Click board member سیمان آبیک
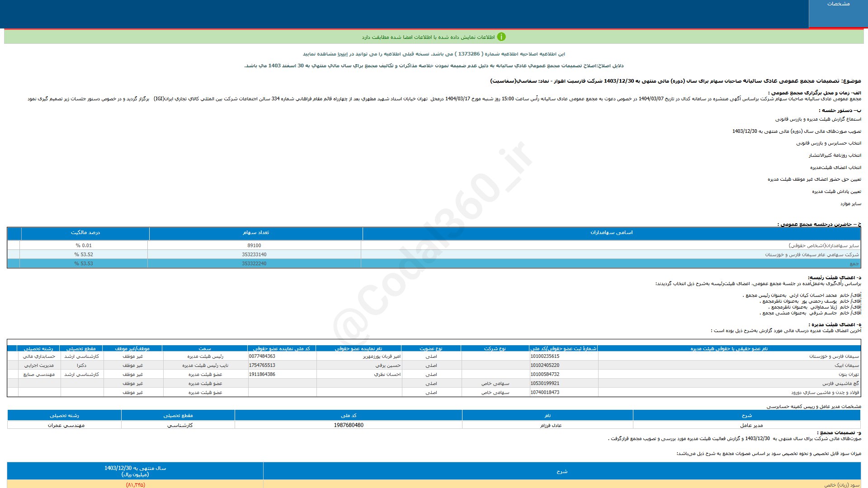This screenshot has height=488, width=868. pos(847,365)
